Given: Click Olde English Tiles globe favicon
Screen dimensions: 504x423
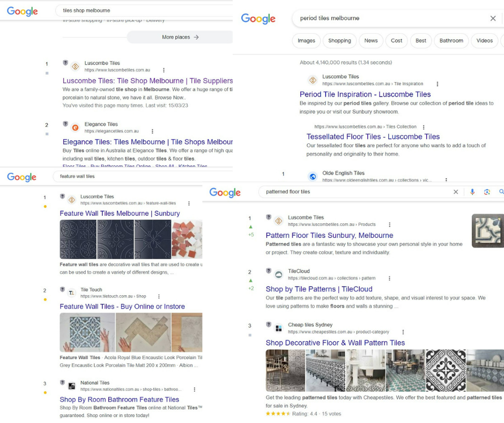Looking at the screenshot, I should [x=313, y=177].
